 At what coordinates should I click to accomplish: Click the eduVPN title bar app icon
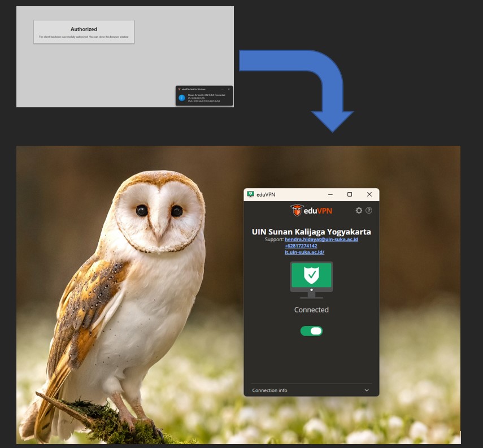tap(250, 194)
